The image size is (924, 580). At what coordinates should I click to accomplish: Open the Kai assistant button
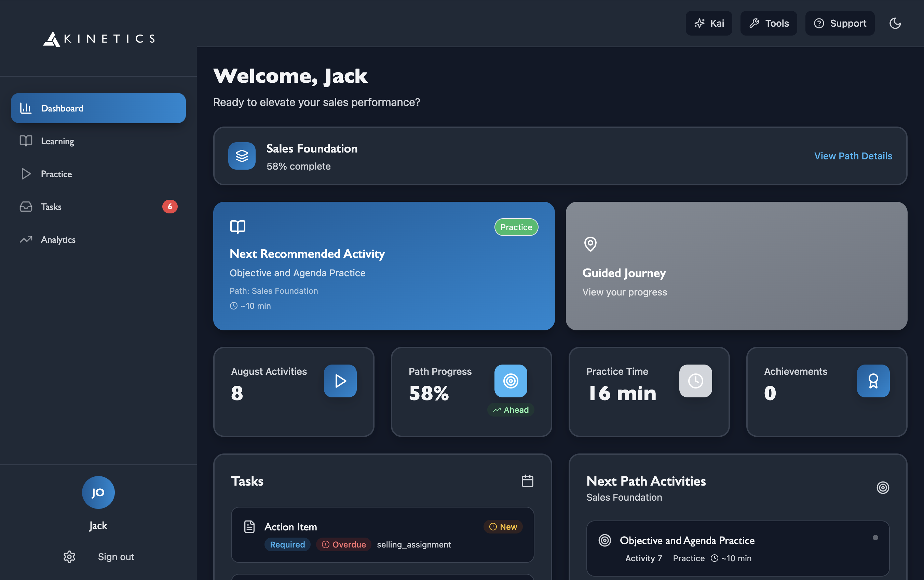click(x=709, y=23)
